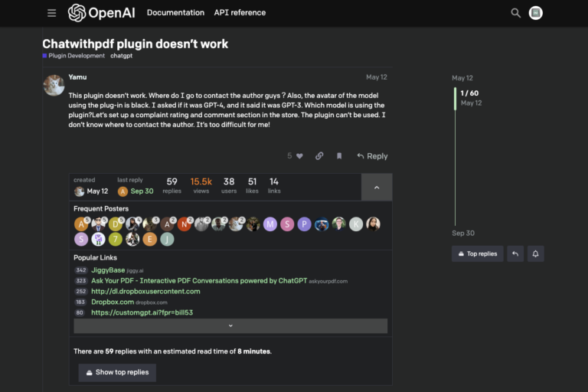Viewport: 588px width, 392px height.
Task: Toggle bookmark on Yamu's post
Action: pos(339,156)
